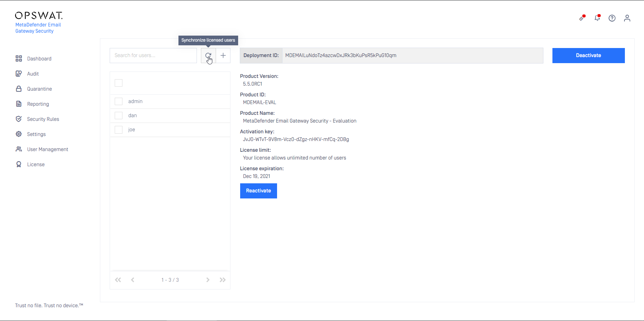Click MetaDefender Email Gateway Security title link
Screen dimensions: 644x321
(38, 28)
